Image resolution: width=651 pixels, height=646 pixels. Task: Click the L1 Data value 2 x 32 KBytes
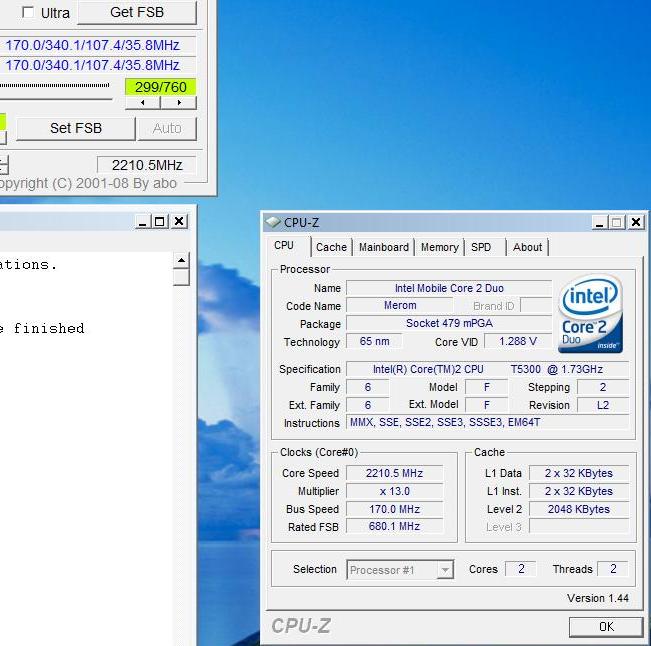[579, 473]
